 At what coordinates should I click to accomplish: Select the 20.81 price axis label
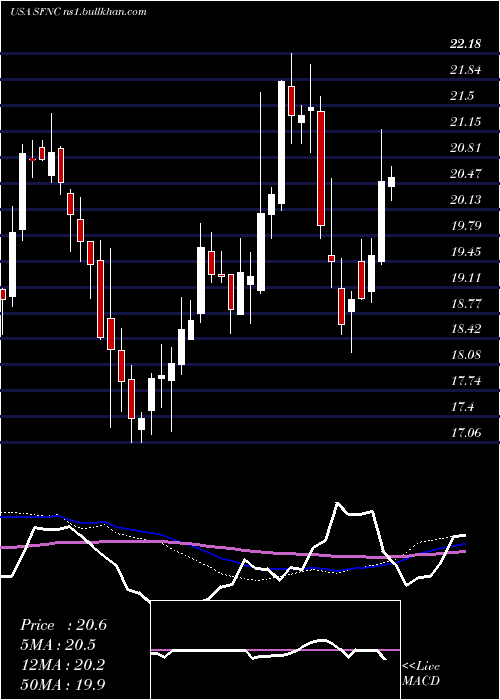[x=466, y=147]
